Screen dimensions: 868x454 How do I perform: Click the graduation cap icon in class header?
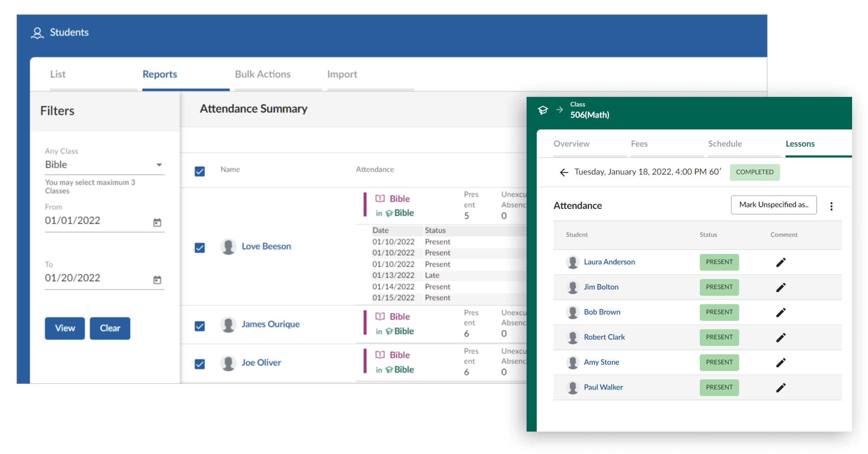543,110
